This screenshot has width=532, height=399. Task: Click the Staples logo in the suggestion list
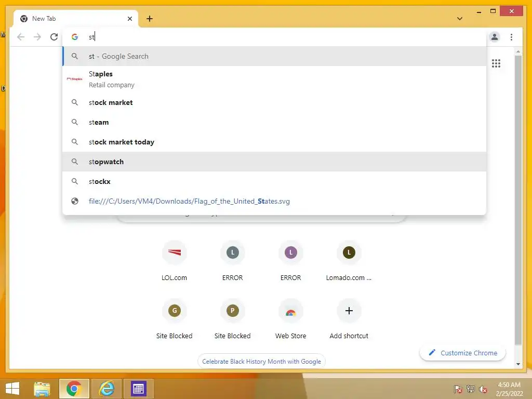click(x=75, y=79)
